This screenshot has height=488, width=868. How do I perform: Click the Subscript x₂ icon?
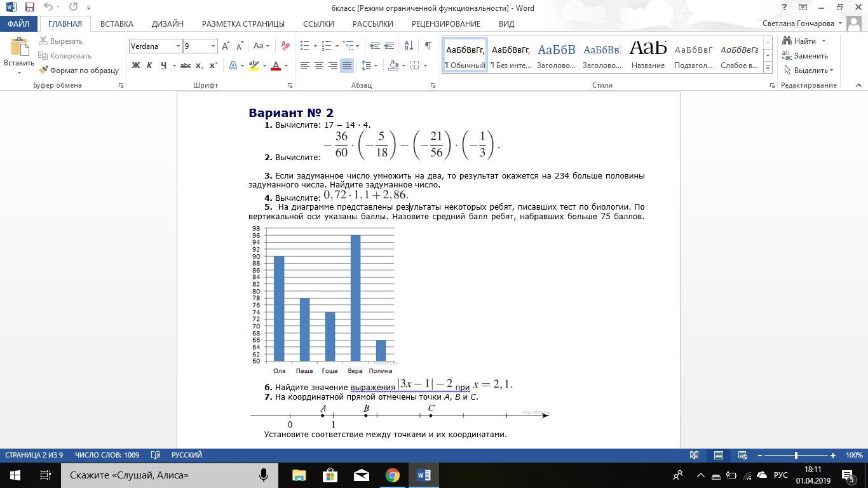pyautogui.click(x=200, y=65)
